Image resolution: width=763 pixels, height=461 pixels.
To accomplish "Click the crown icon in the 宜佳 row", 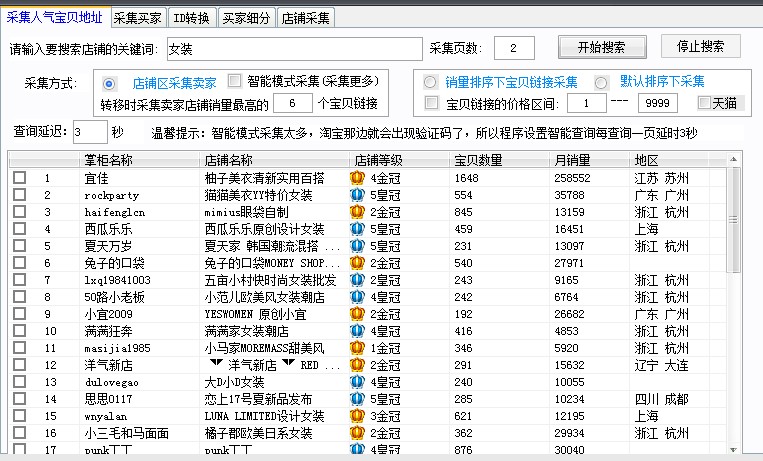I will 358,178.
